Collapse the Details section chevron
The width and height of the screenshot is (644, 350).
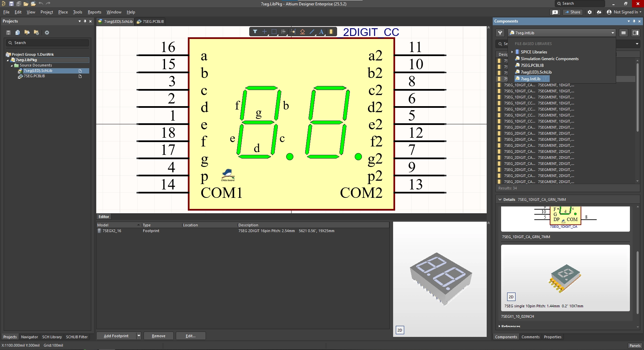pos(500,200)
